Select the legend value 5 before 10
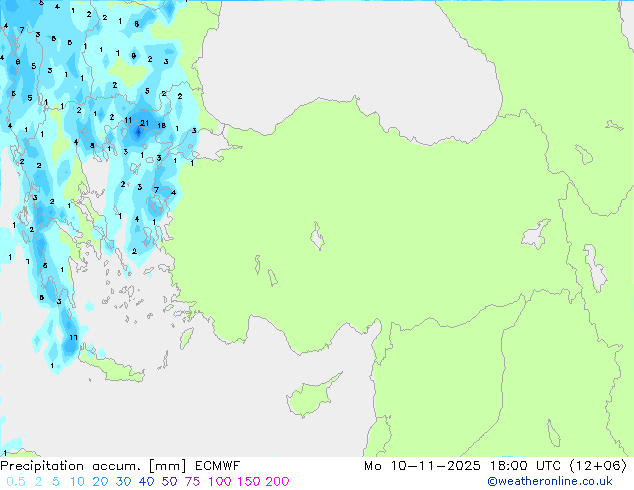The height and width of the screenshot is (490, 634). click(x=56, y=482)
